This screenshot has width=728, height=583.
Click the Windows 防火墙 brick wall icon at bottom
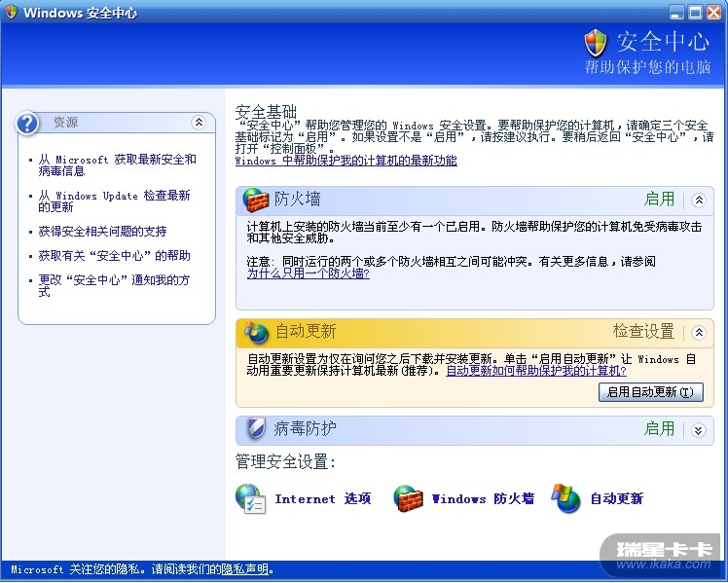pyautogui.click(x=408, y=498)
